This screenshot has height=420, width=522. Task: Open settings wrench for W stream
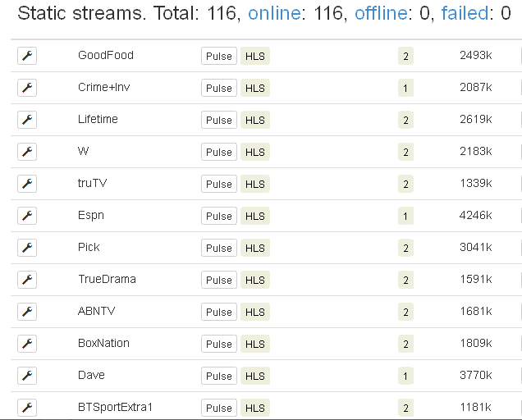(x=27, y=152)
